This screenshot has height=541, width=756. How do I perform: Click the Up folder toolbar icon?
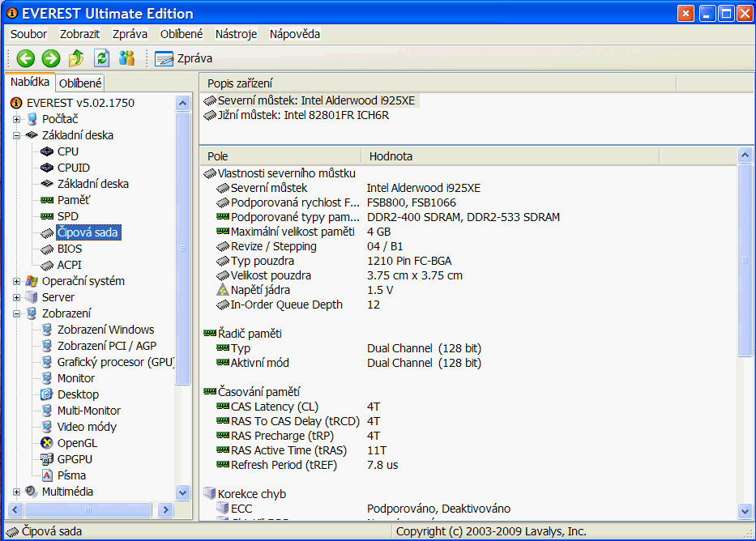76,58
